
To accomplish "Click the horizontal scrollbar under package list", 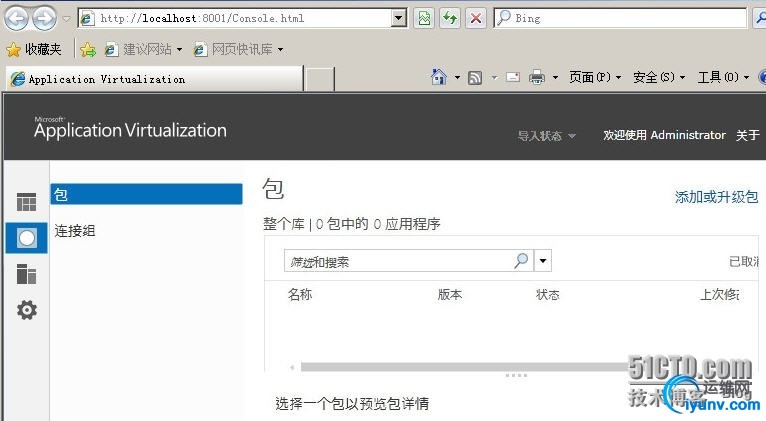I will click(464, 367).
